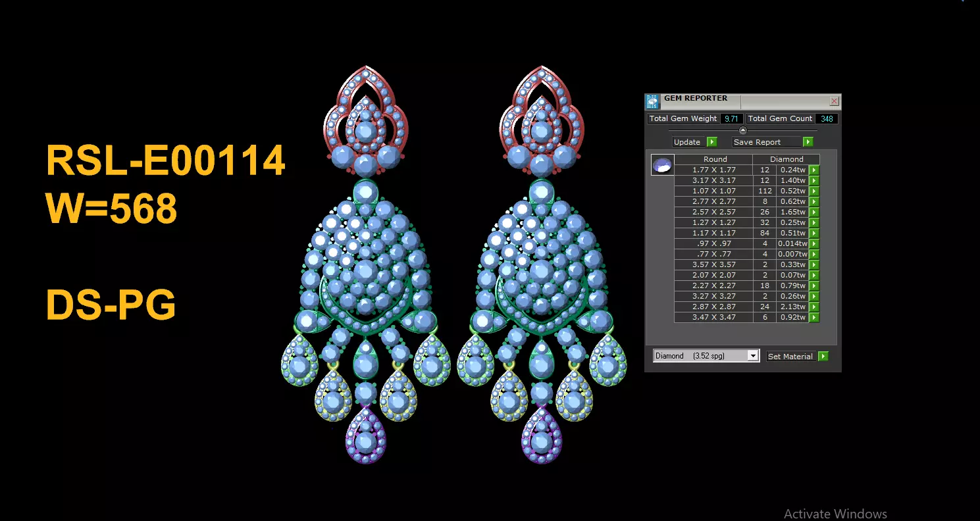
Task: Select the 1.27 X 1.27 size cell
Action: coord(714,222)
